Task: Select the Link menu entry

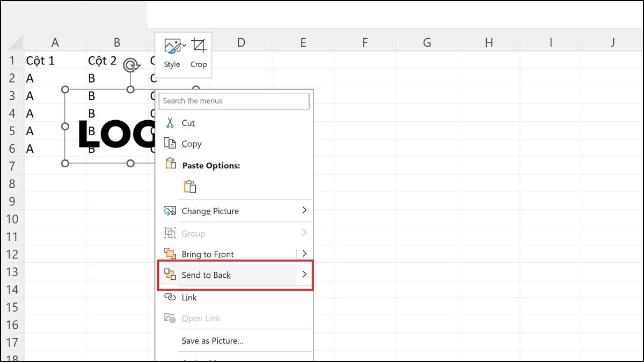Action: 189,298
